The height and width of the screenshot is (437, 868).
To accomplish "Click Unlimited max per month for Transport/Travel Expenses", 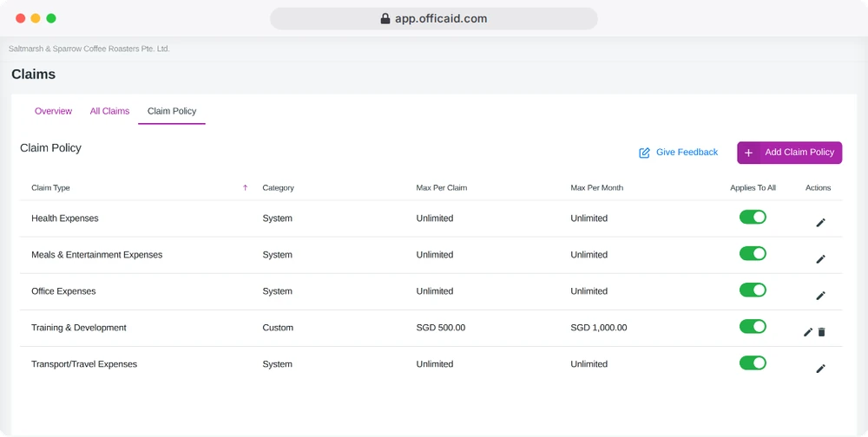I will point(589,364).
